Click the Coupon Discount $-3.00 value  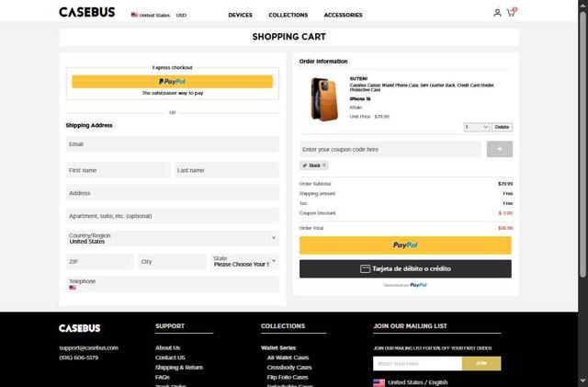[505, 213]
